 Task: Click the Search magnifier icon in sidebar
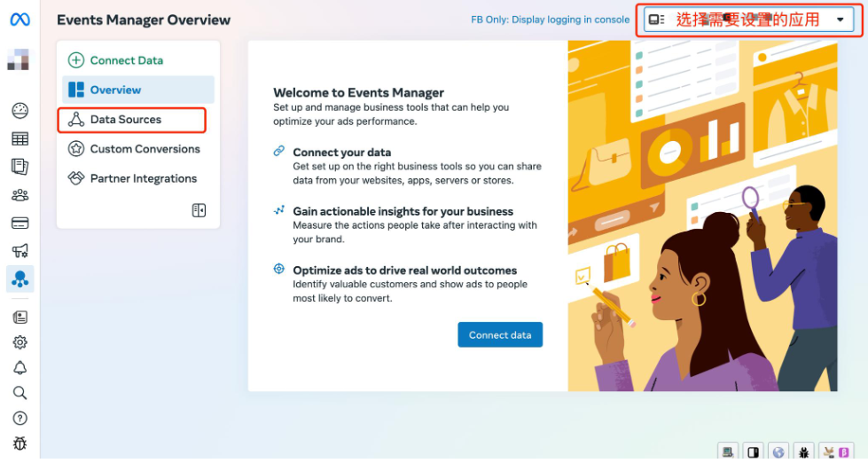click(20, 393)
